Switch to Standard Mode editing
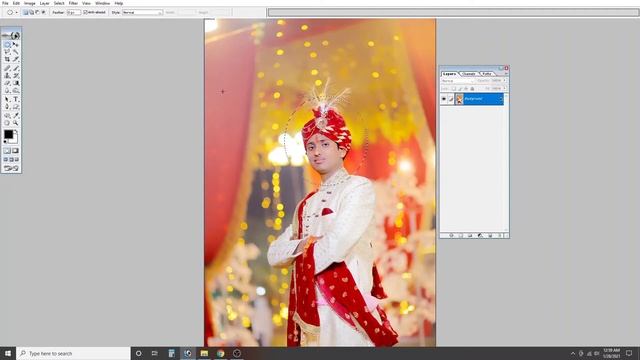This screenshot has width=640, height=360. (7, 151)
